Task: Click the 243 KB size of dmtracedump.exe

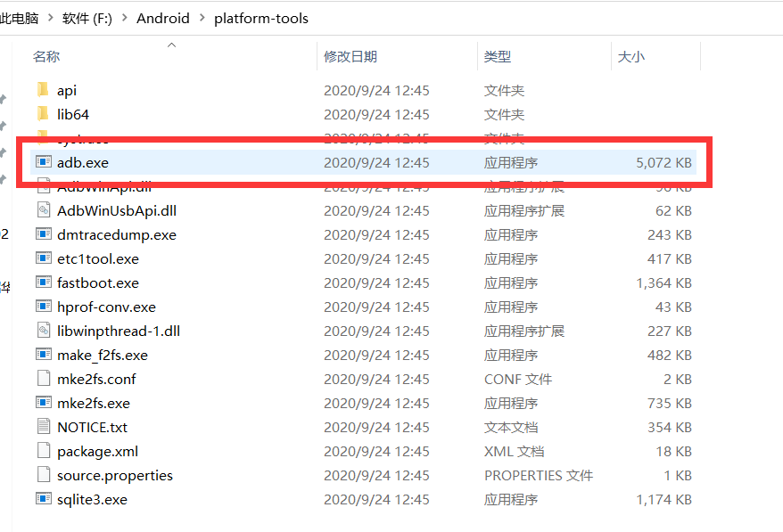Action: point(669,235)
